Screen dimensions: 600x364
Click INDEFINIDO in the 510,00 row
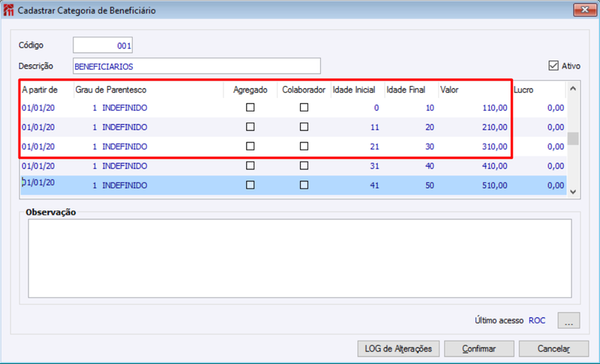124,186
